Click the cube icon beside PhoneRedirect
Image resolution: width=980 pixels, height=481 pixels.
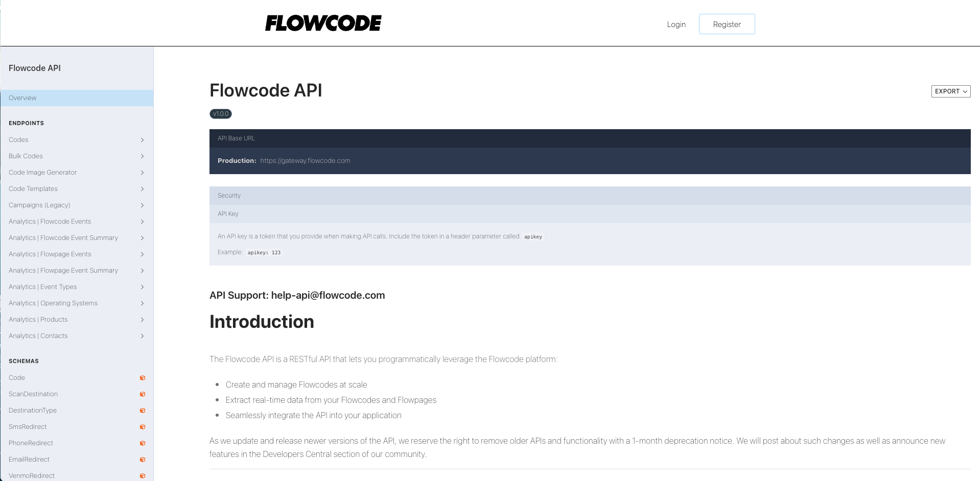pos(143,443)
